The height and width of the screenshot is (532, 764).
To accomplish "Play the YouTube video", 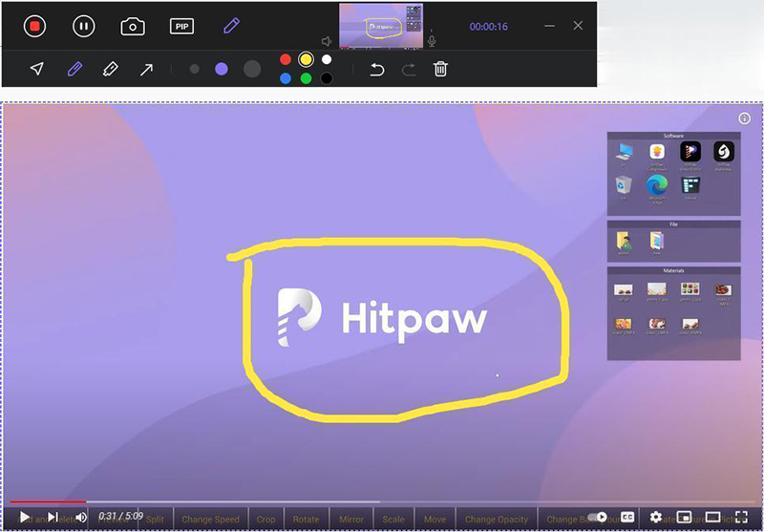I will click(25, 517).
